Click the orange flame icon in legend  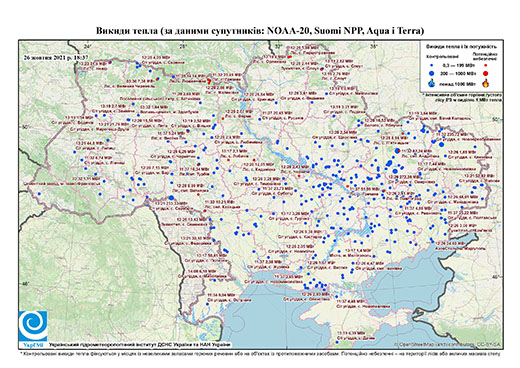pyautogui.click(x=485, y=83)
